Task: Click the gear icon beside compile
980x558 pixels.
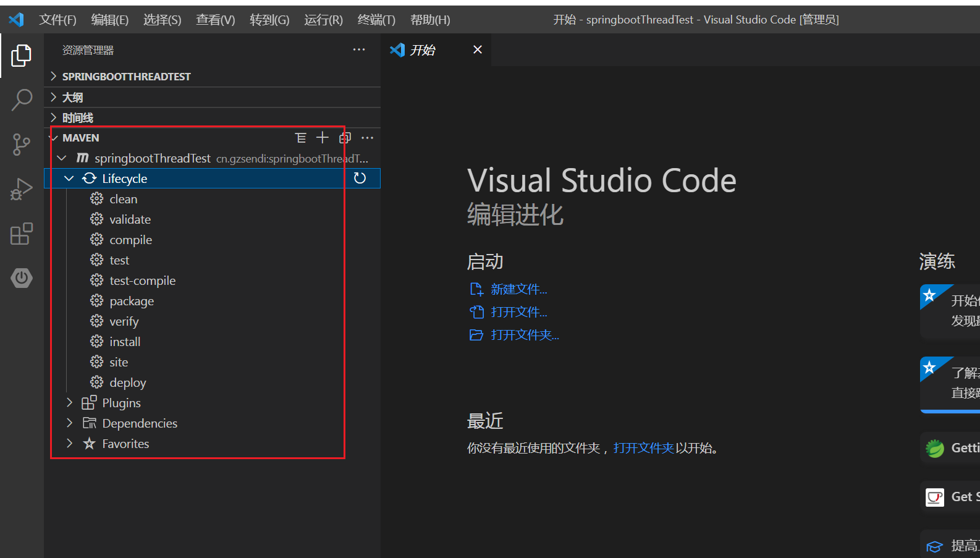Action: [96, 240]
